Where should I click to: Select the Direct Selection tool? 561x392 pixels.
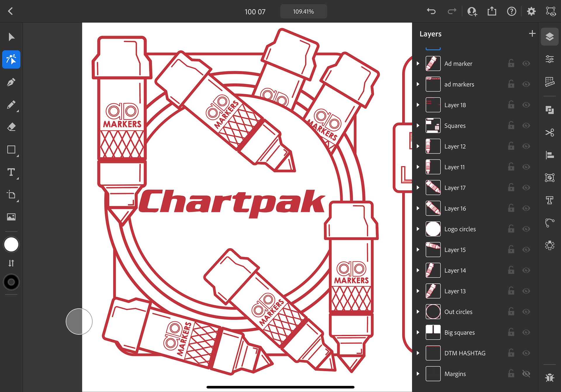(x=11, y=59)
